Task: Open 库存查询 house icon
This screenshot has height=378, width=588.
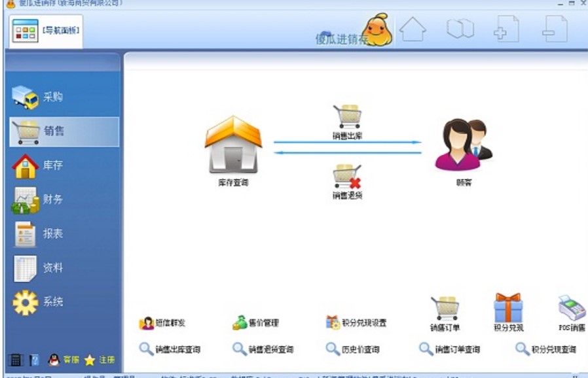Action: tap(233, 150)
